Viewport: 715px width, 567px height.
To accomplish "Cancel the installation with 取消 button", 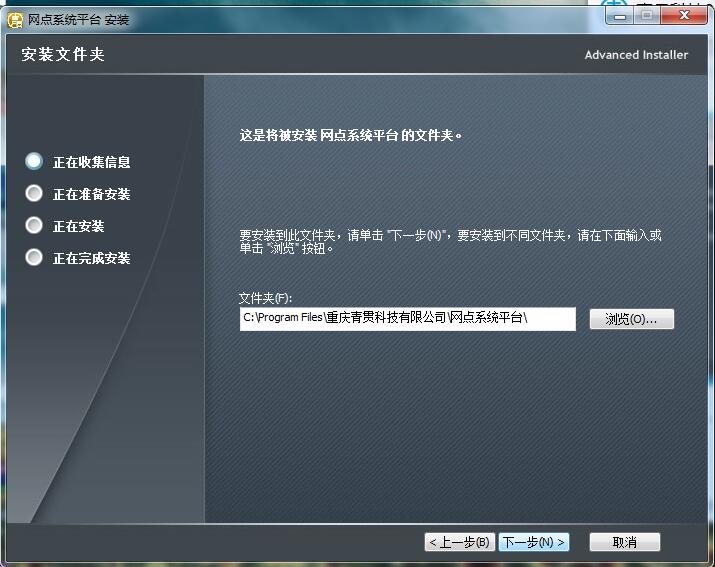I will tap(625, 542).
